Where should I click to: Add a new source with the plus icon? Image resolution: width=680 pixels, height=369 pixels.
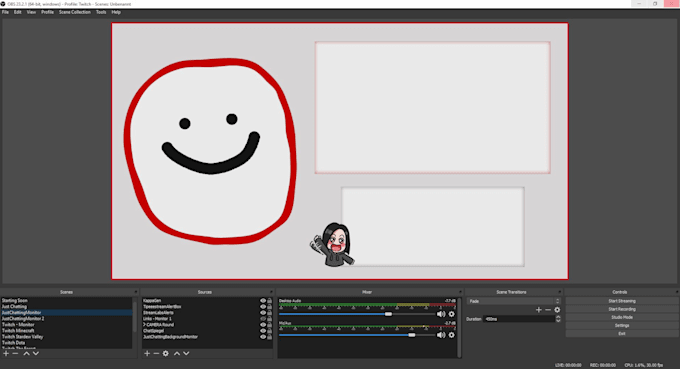pos(147,353)
